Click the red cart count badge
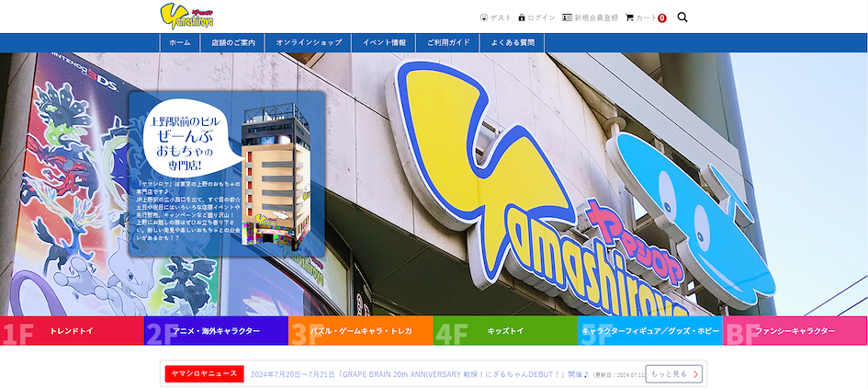This screenshot has width=868, height=389. click(x=662, y=18)
